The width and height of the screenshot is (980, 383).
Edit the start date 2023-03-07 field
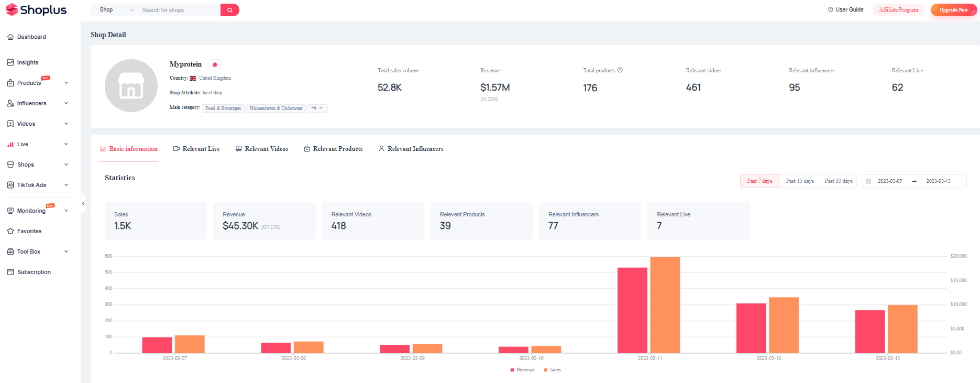point(890,181)
